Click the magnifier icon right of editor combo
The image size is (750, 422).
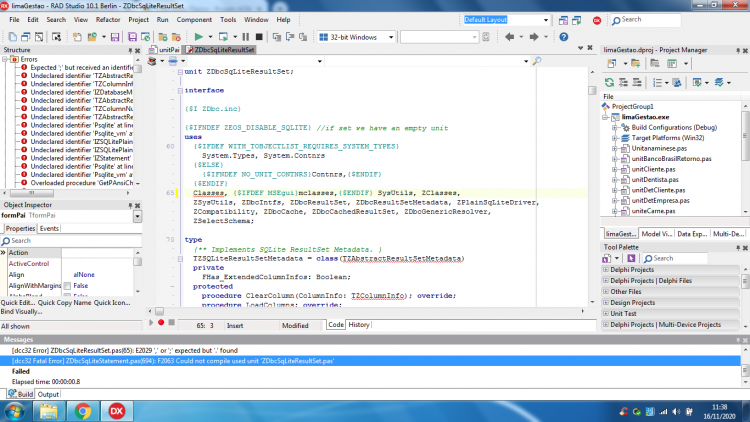click(537, 61)
